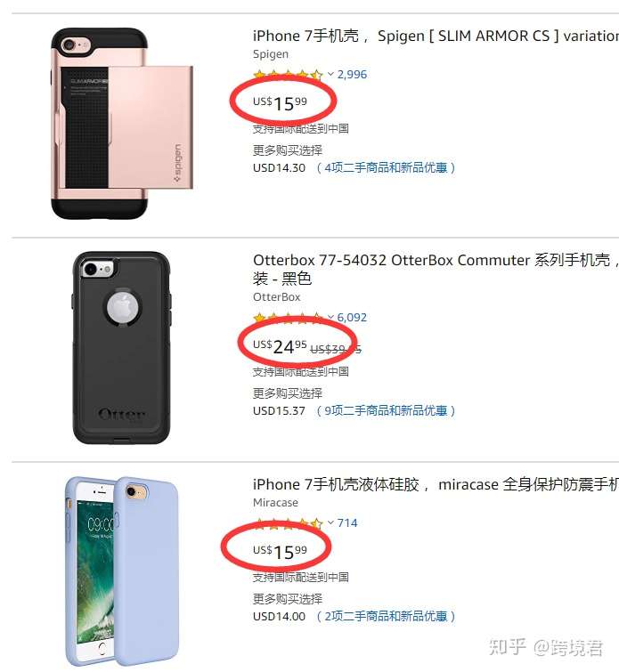Click the US$15.99 price of Spigen case
This screenshot has height=672, width=619.
point(280,103)
